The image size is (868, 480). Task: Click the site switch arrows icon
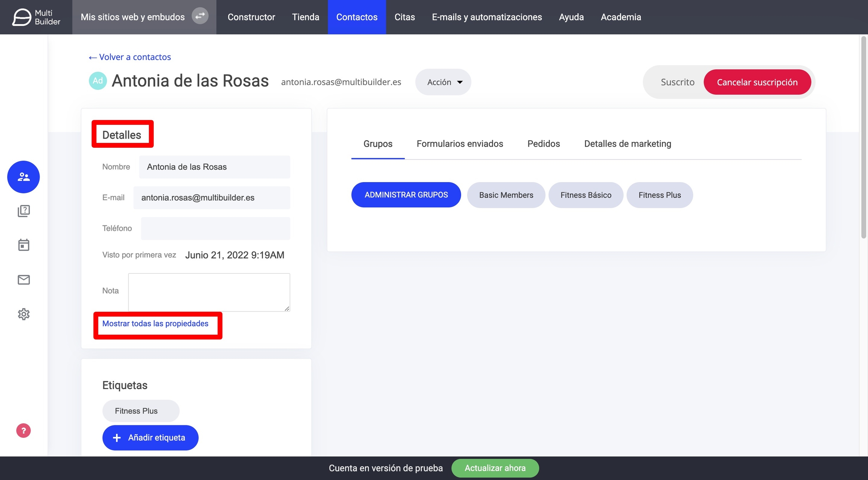(200, 16)
